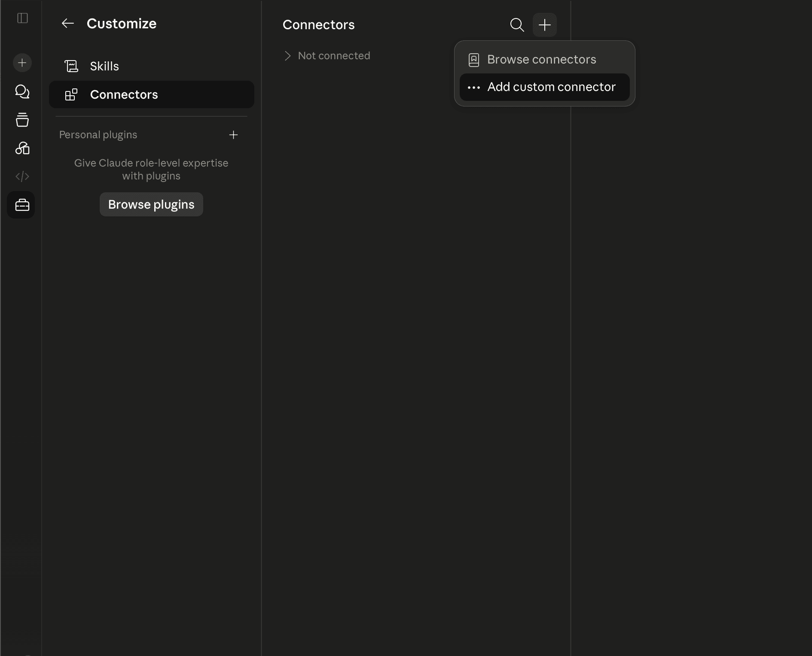The height and width of the screenshot is (656, 812).
Task: Select the Connectors section
Action: (x=152, y=94)
